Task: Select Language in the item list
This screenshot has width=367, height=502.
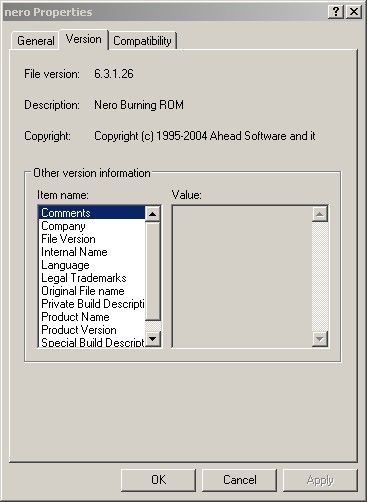Action: click(92, 265)
